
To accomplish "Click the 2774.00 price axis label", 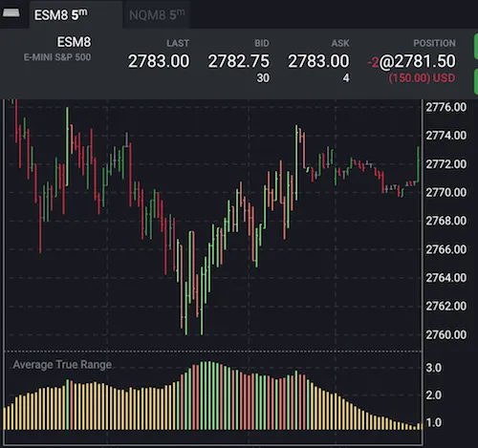I will point(446,136).
